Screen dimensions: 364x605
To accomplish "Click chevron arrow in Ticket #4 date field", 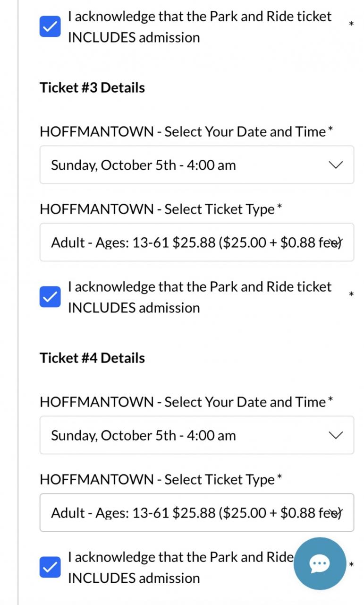I will coord(335,435).
